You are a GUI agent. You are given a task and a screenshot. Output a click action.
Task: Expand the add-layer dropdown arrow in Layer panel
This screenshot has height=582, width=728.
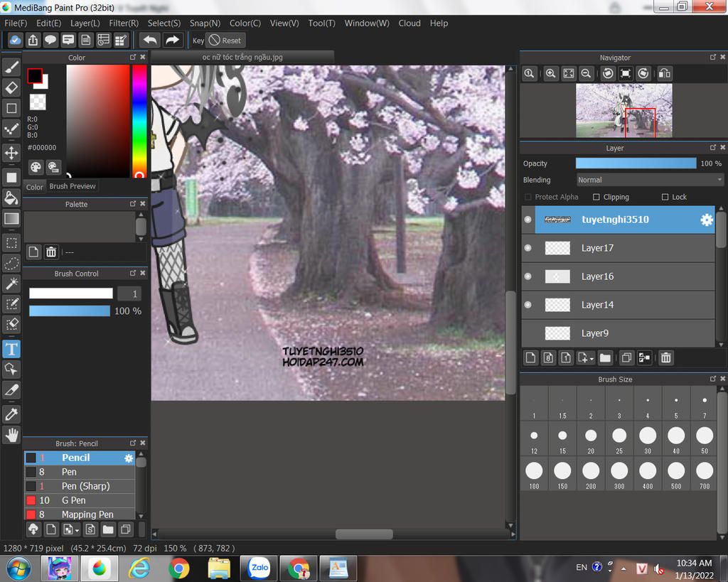591,360
